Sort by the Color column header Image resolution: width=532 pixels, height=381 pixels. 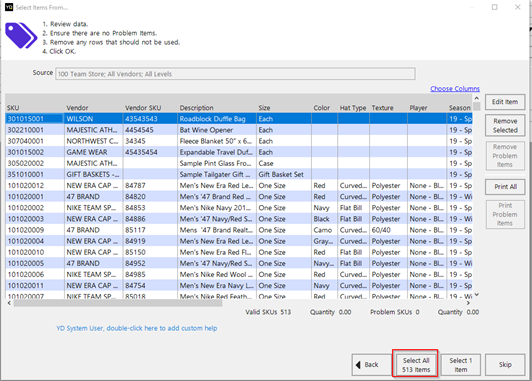click(x=324, y=108)
